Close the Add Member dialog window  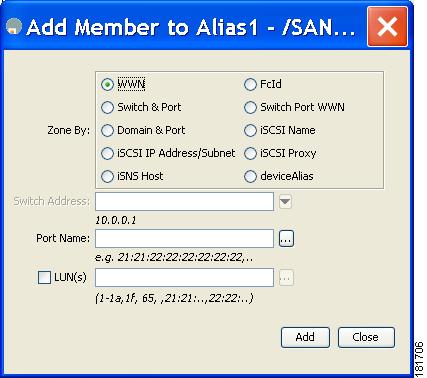coord(387,27)
